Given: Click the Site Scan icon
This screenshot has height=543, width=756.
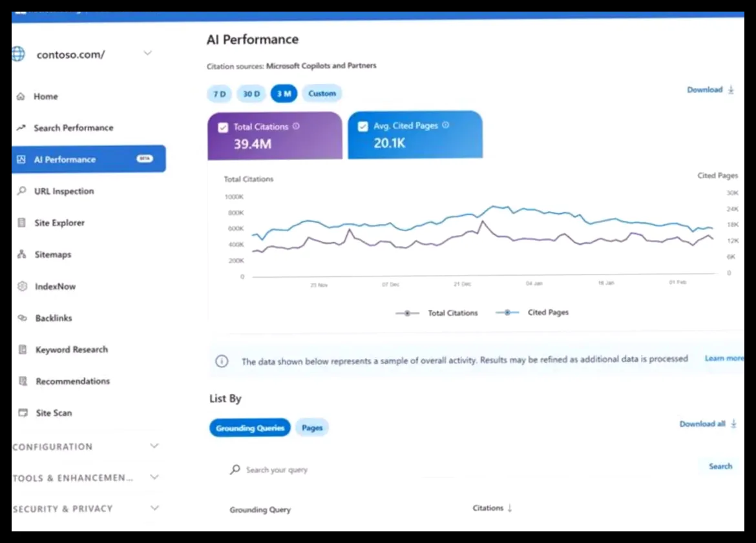Looking at the screenshot, I should click(x=23, y=413).
